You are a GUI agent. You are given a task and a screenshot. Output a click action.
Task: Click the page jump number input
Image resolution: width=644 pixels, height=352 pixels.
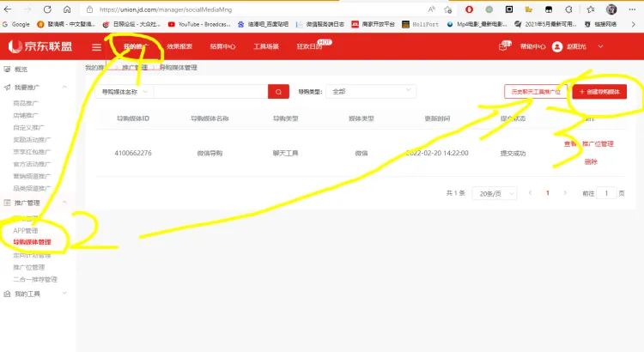click(608, 193)
